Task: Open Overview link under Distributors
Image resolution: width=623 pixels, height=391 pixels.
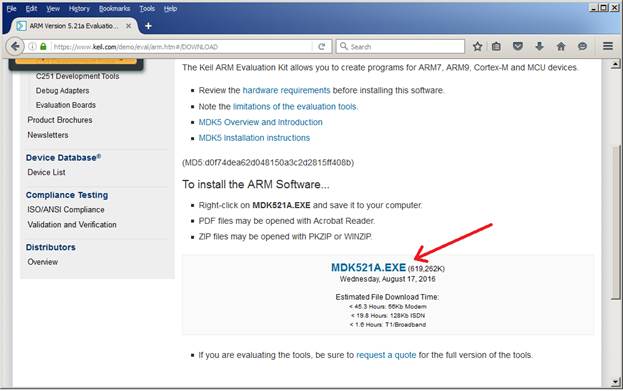Action: tap(43, 262)
